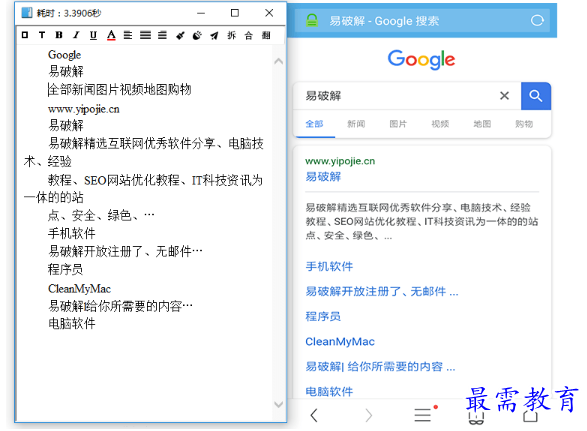Screen dimensions: 587x431
Task: Click the mouse-shaped icon in the toolbar
Action: pyautogui.click(x=197, y=36)
